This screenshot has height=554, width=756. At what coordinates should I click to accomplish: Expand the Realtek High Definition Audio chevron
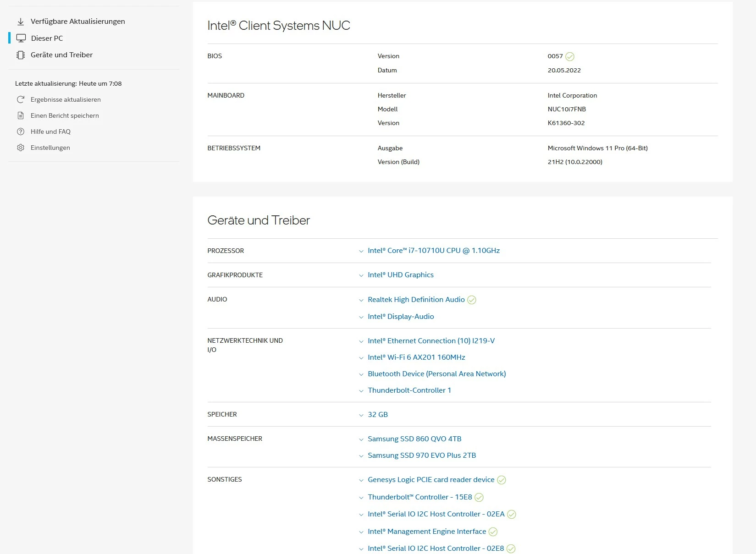pyautogui.click(x=361, y=300)
